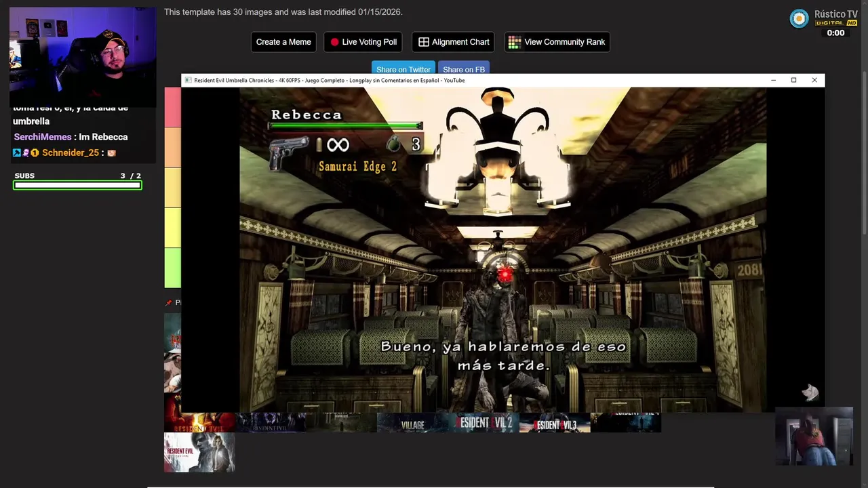Click the infinity ammo symbol in HUD

click(338, 144)
